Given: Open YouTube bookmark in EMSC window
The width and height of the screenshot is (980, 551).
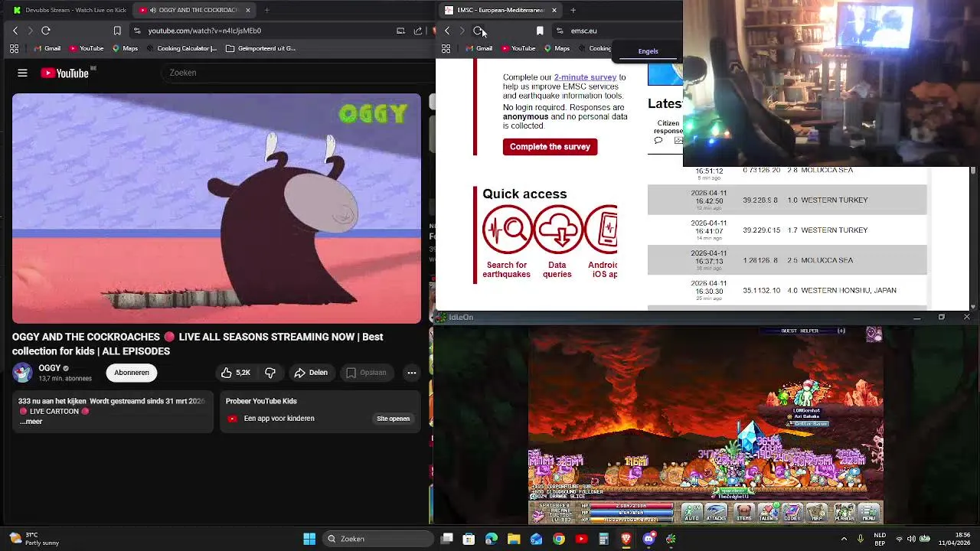Looking at the screenshot, I should point(518,48).
